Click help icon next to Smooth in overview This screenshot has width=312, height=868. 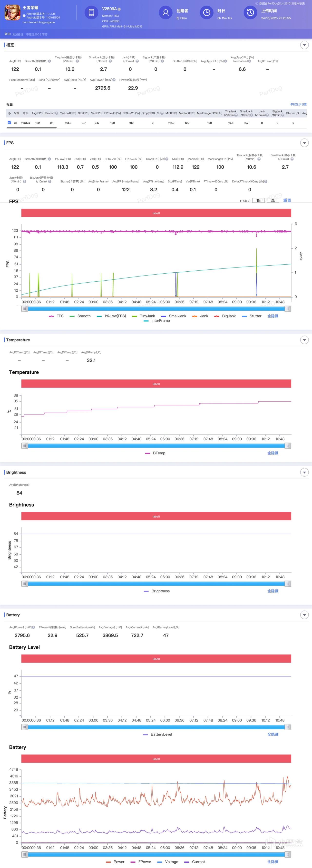49,61
